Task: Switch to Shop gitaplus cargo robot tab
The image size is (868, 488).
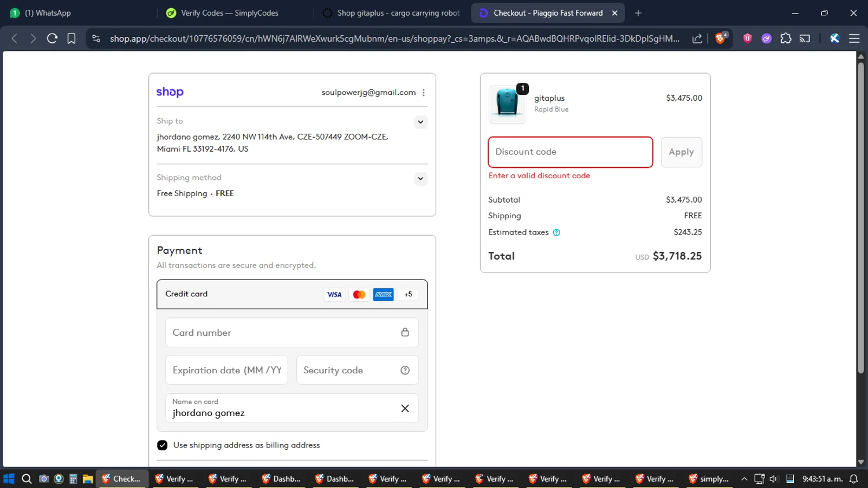Action: [x=392, y=13]
